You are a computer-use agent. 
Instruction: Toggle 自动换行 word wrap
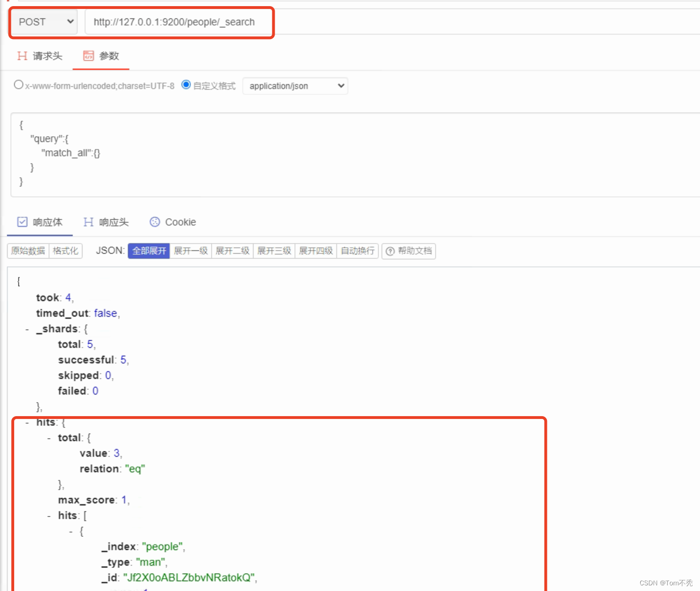pyautogui.click(x=358, y=251)
